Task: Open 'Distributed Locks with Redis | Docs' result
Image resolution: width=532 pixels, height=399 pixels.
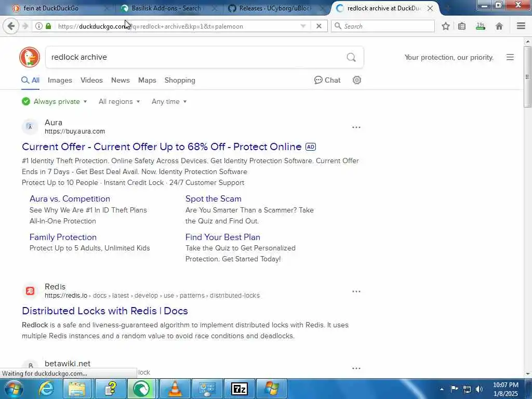Action: 105,311
